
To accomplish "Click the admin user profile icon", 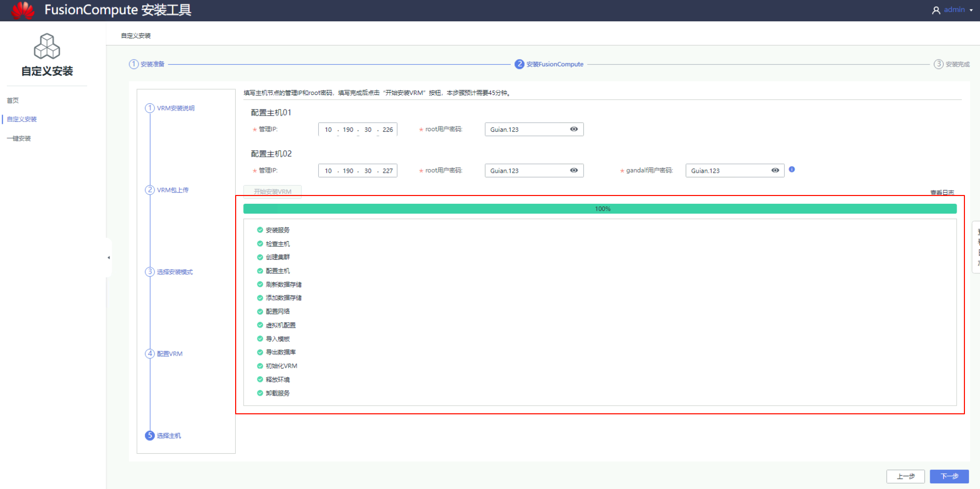I will [x=936, y=10].
